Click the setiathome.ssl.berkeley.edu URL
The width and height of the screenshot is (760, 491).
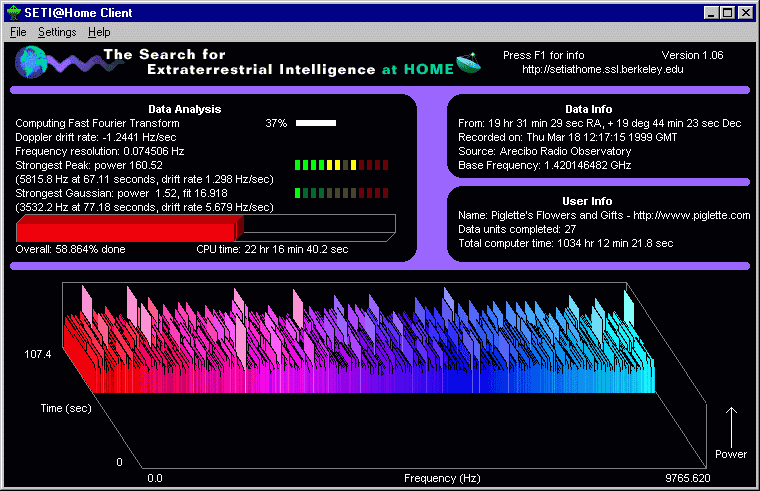click(602, 69)
